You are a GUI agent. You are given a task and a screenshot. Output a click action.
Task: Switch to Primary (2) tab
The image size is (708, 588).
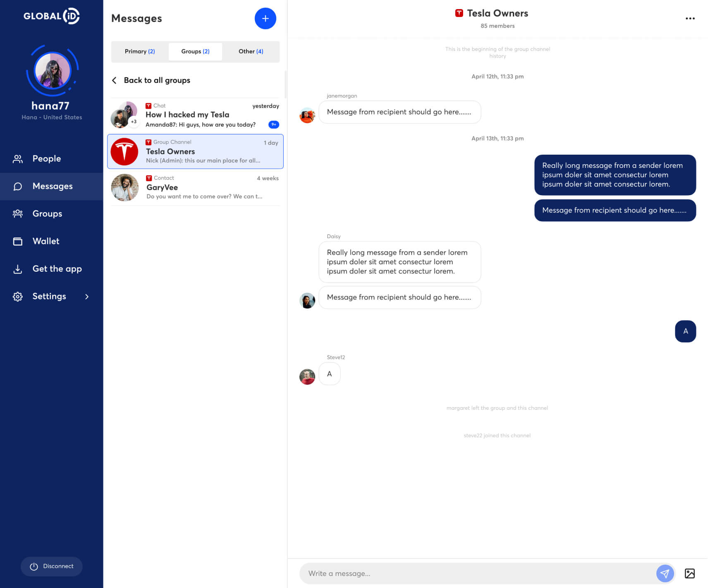(x=140, y=52)
